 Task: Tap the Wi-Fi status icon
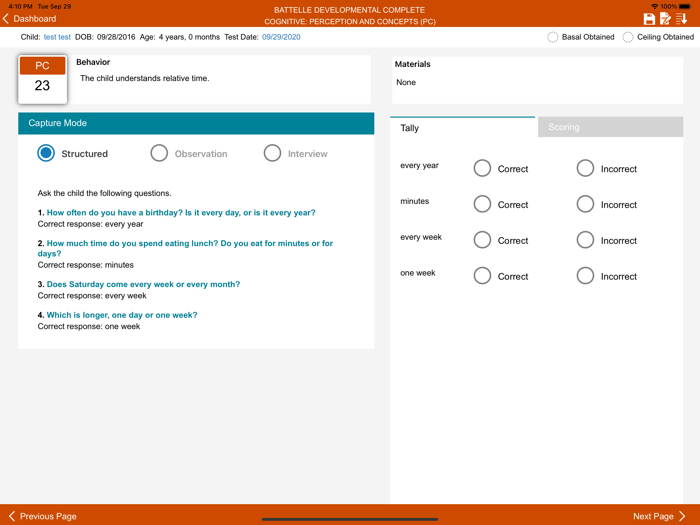(x=654, y=6)
